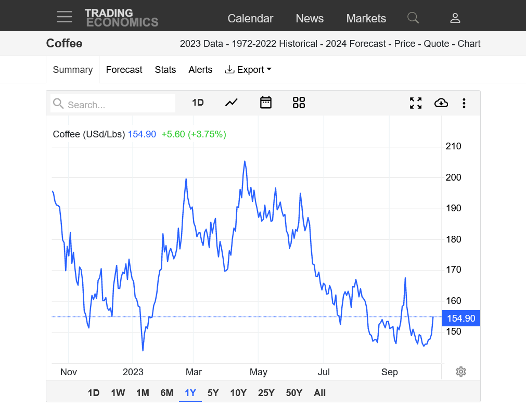Enter fullscreen chart mode
This screenshot has height=420, width=526.
click(415, 103)
